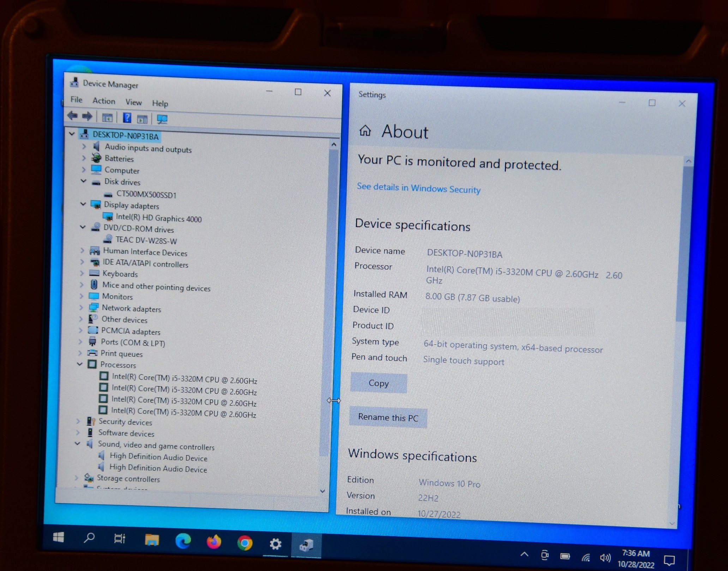The image size is (728, 571).
Task: Collapse the Disk drives category
Action: tap(84, 181)
